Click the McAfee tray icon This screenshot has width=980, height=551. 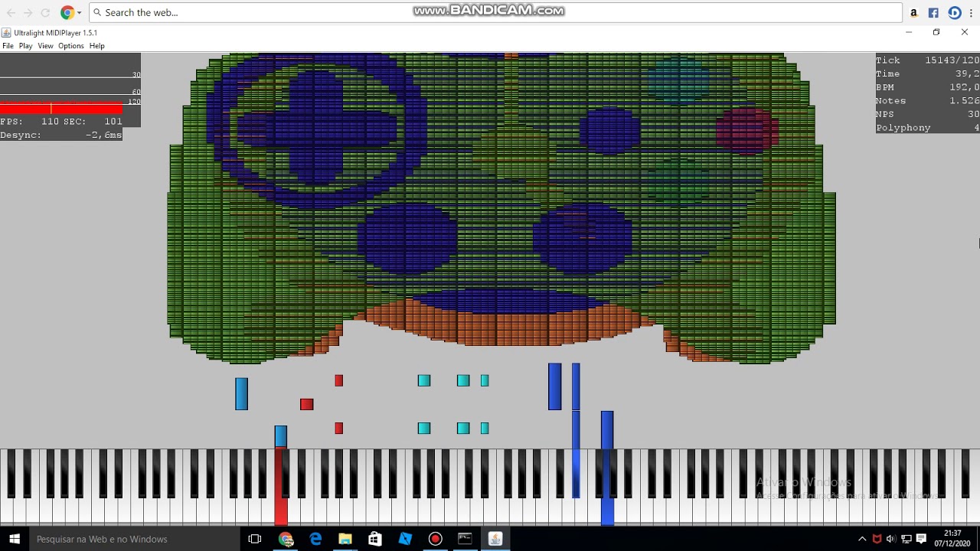(877, 539)
